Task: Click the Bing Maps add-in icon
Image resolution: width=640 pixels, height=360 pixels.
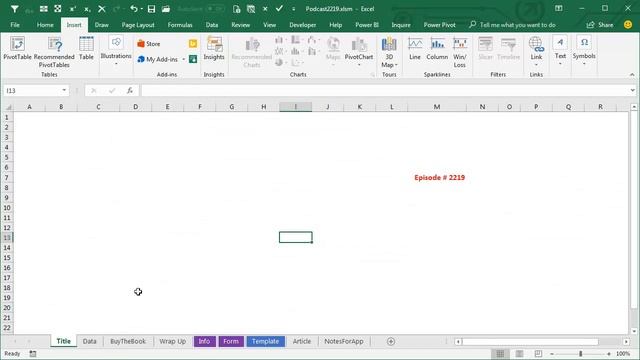Action: 193,43
